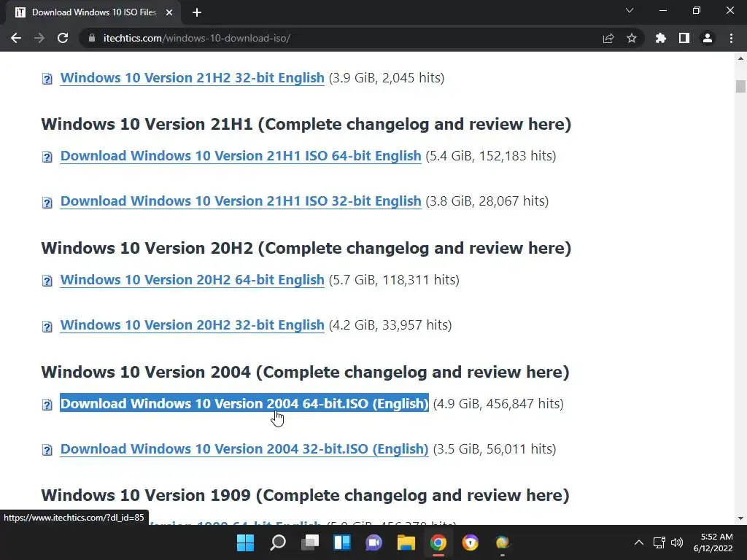Open Windows 10 Version 20H2 64-bit English
747x560 pixels.
click(192, 279)
